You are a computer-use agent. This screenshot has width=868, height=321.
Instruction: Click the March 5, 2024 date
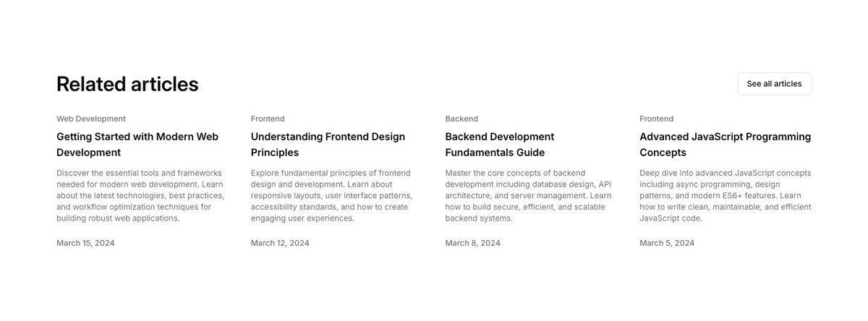pos(667,243)
